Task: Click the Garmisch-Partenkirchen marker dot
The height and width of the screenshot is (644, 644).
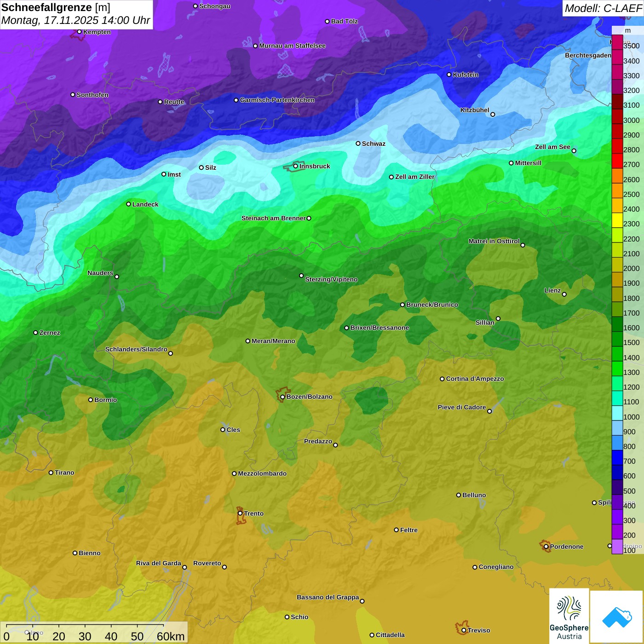Action: coord(236,100)
